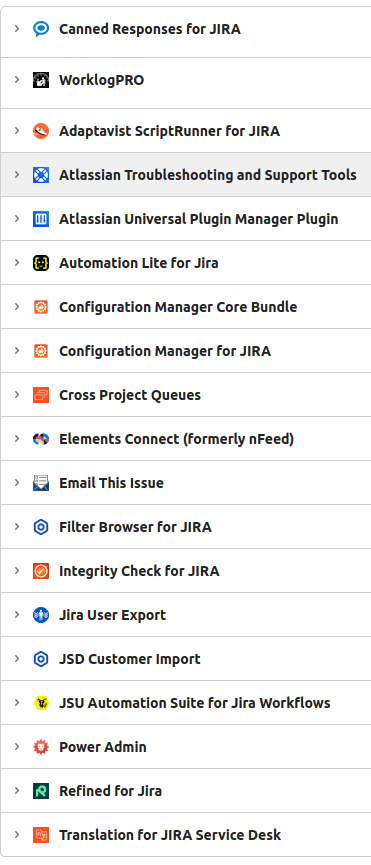Select Configuration Manager for JIRA row

[x=186, y=351]
